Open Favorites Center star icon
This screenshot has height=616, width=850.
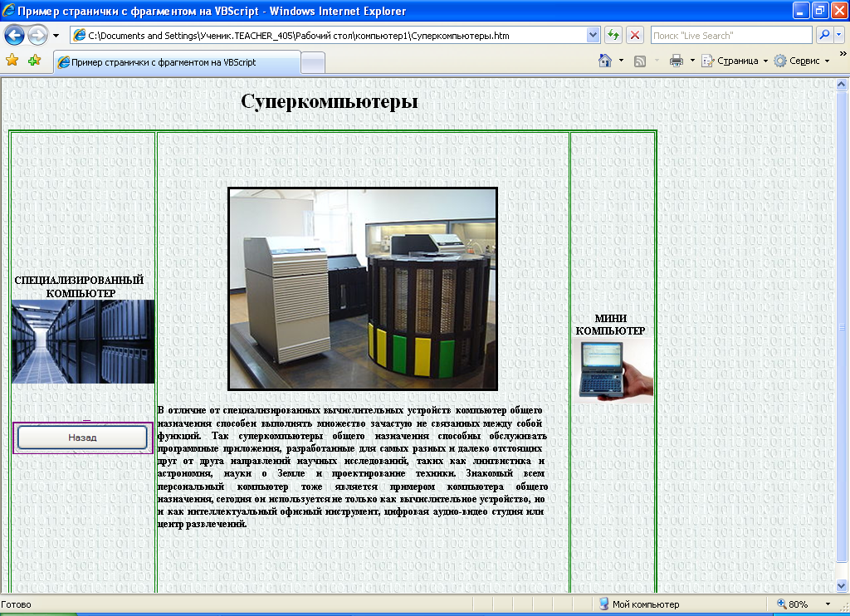[12, 61]
